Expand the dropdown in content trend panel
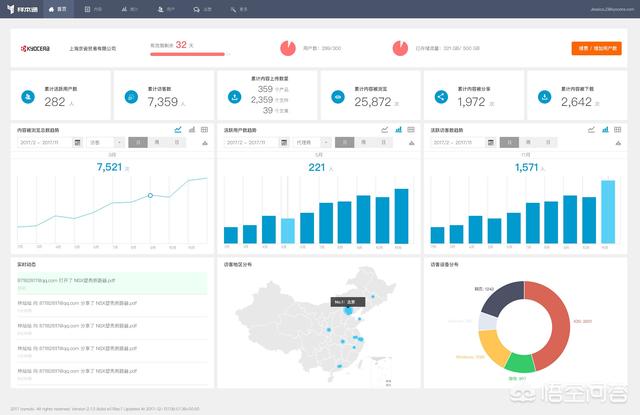Screen dimensions: 640x415 point(105,142)
